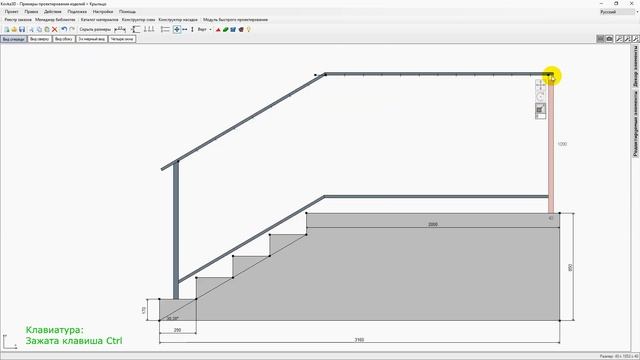The height and width of the screenshot is (360, 640).
Task: Click the camera snapshot icon
Action: pos(609,39)
